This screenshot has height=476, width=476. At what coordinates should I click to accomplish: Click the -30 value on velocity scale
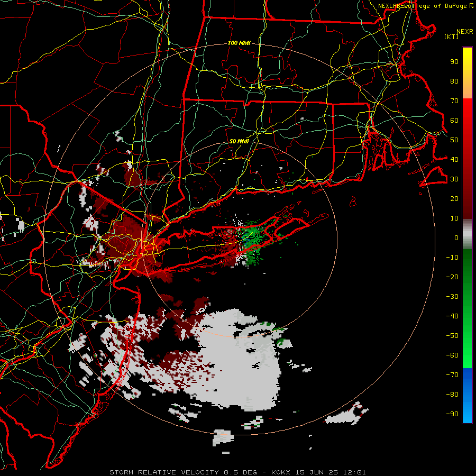tap(452, 297)
